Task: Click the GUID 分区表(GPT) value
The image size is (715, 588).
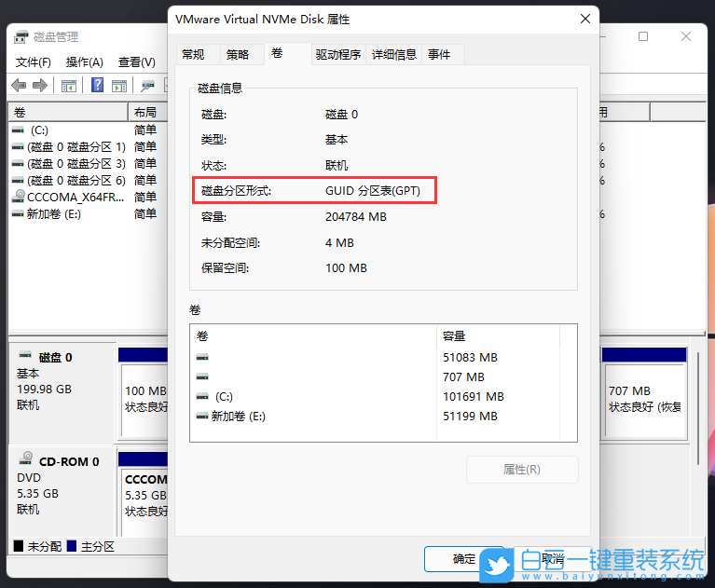Action: point(373,190)
